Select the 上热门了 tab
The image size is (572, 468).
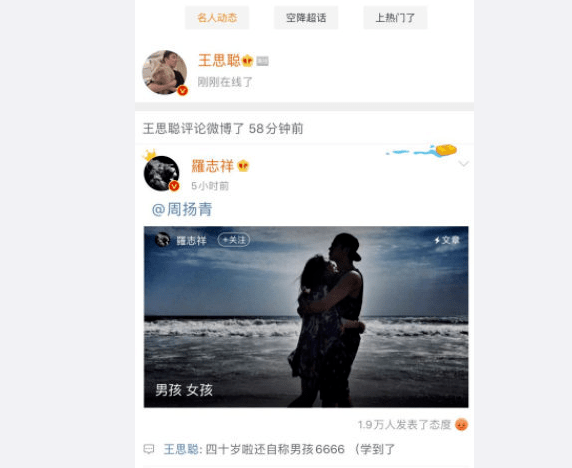pos(395,18)
